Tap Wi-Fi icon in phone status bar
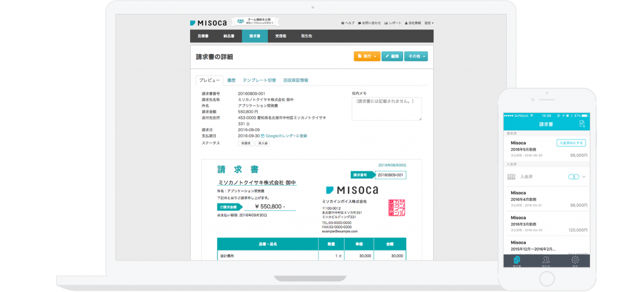Viewport: 644px width, 292px height. (531, 116)
